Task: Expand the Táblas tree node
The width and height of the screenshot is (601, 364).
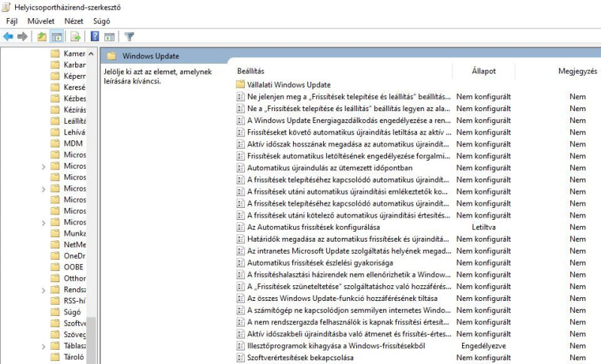Action: pos(44,347)
